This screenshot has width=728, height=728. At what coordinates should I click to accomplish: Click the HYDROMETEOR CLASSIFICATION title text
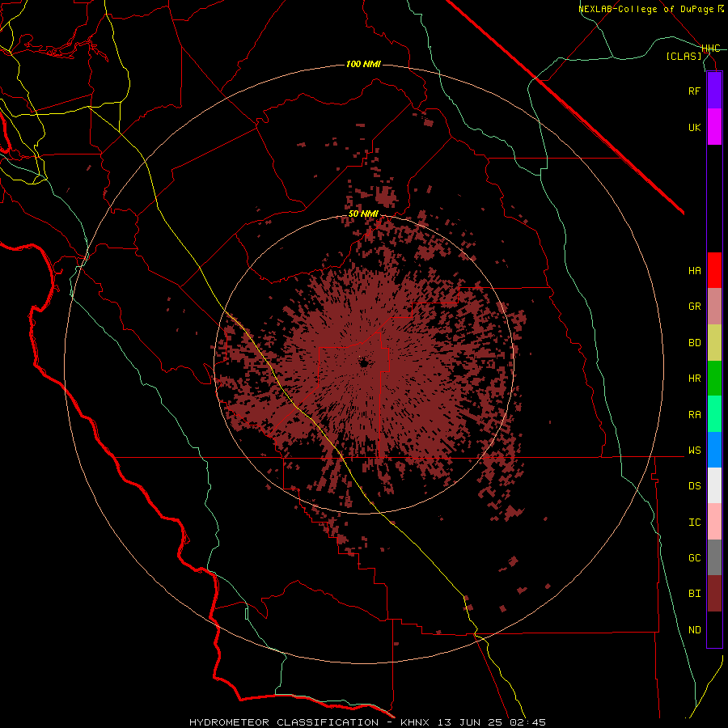[284, 722]
